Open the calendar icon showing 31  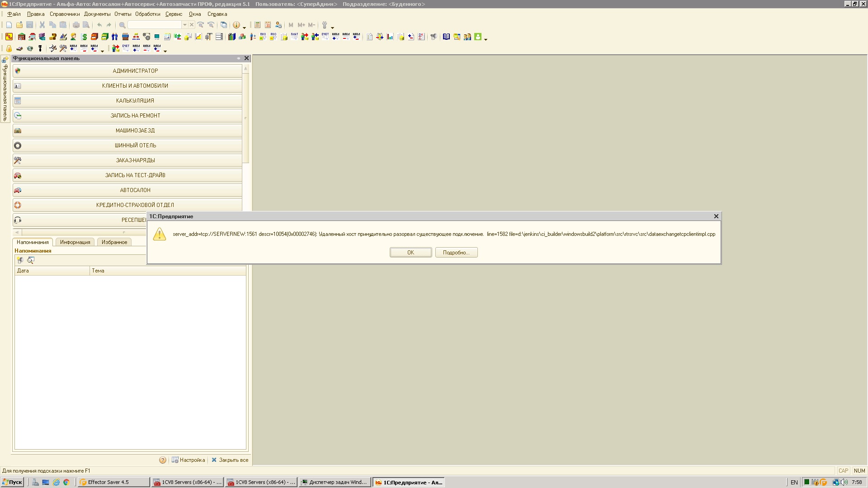tap(268, 25)
